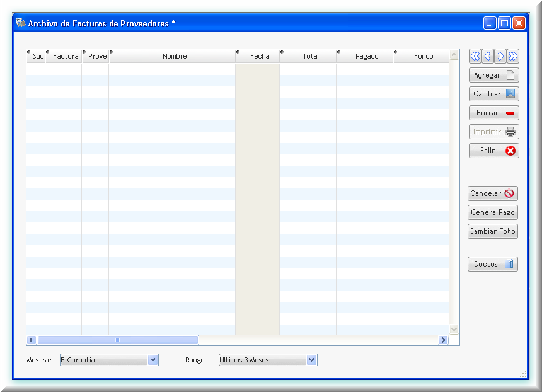Maximize the Archivo de Facturas window
This screenshot has height=392, width=542.
pos(504,23)
